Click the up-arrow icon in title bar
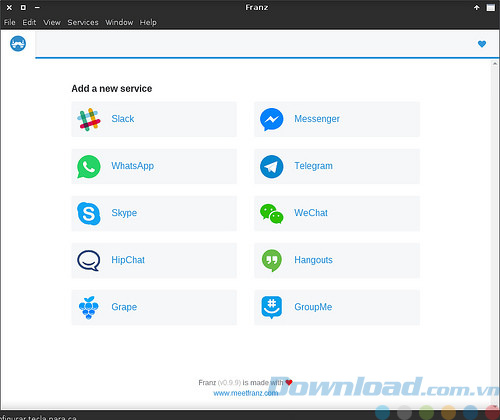The image size is (500, 420). pyautogui.click(x=477, y=7)
